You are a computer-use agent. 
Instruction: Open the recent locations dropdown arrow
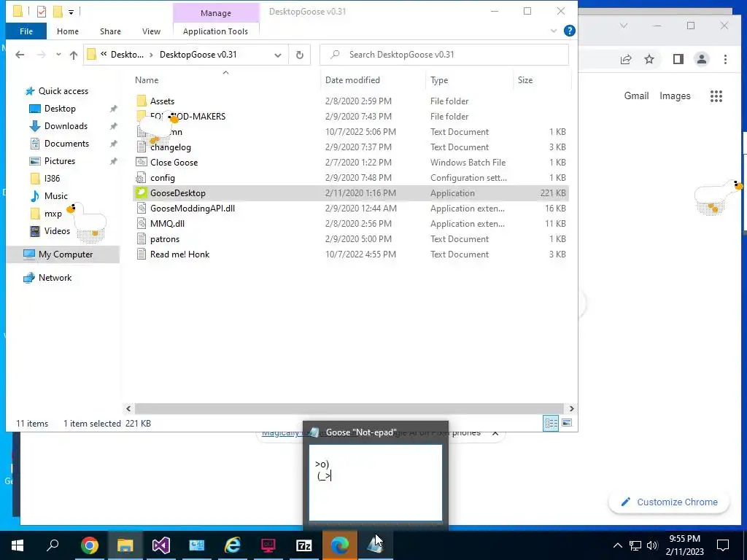pyautogui.click(x=58, y=55)
